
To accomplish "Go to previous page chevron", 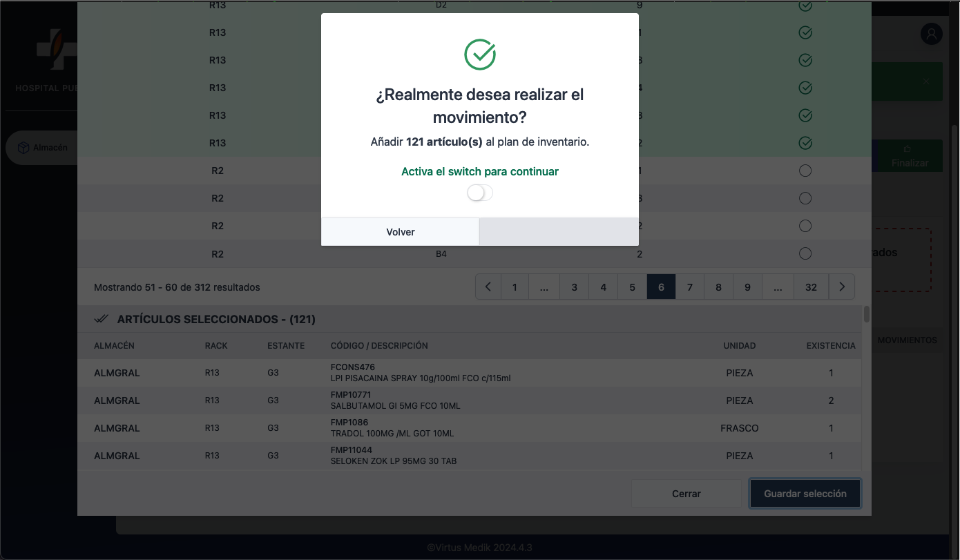I will tap(488, 287).
